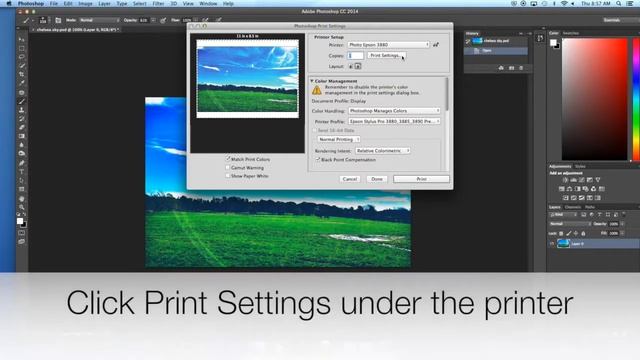Select the Zoom tool in the toolbar
The height and width of the screenshot is (360, 640).
coord(22,207)
